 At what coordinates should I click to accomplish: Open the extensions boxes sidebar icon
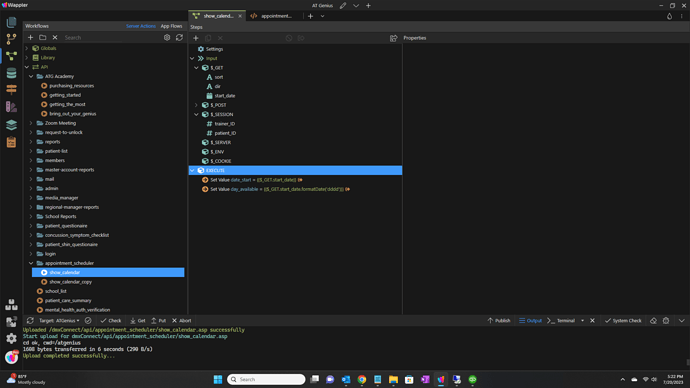tap(11, 304)
